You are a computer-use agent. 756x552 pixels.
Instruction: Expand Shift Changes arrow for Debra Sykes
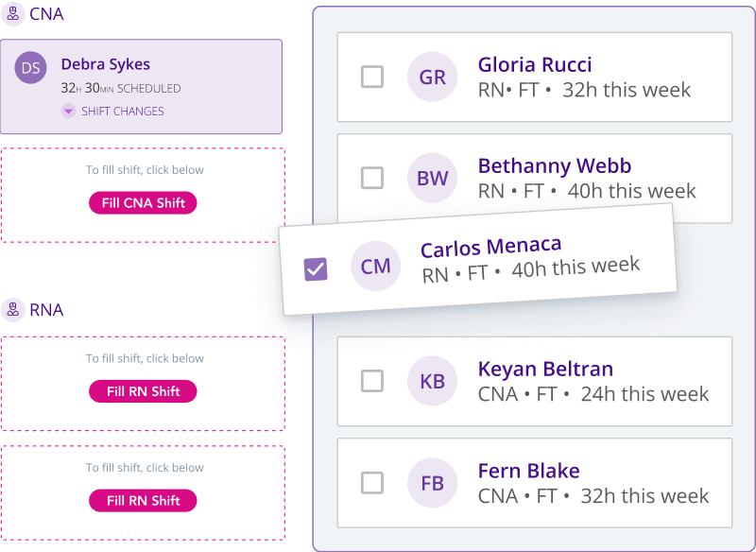[x=68, y=112]
